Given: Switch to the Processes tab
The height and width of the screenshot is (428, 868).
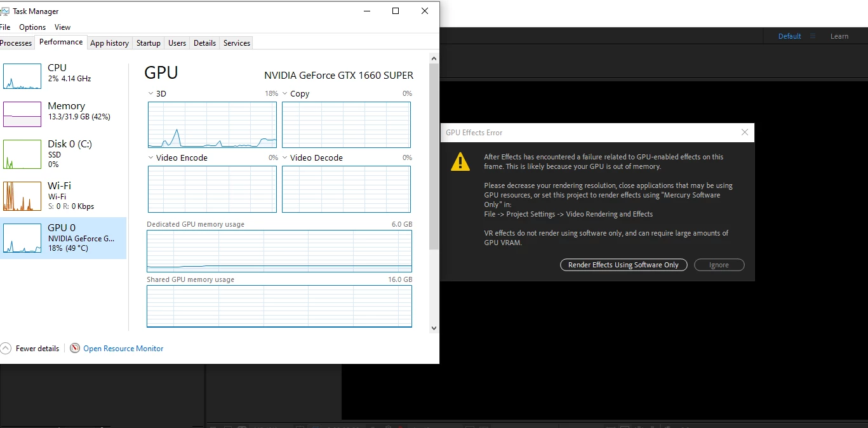Looking at the screenshot, I should (16, 43).
